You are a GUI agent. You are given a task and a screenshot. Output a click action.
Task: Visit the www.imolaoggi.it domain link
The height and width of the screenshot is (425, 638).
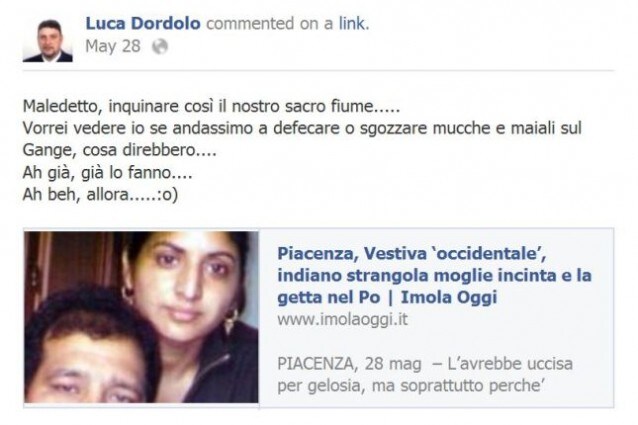pos(342,319)
